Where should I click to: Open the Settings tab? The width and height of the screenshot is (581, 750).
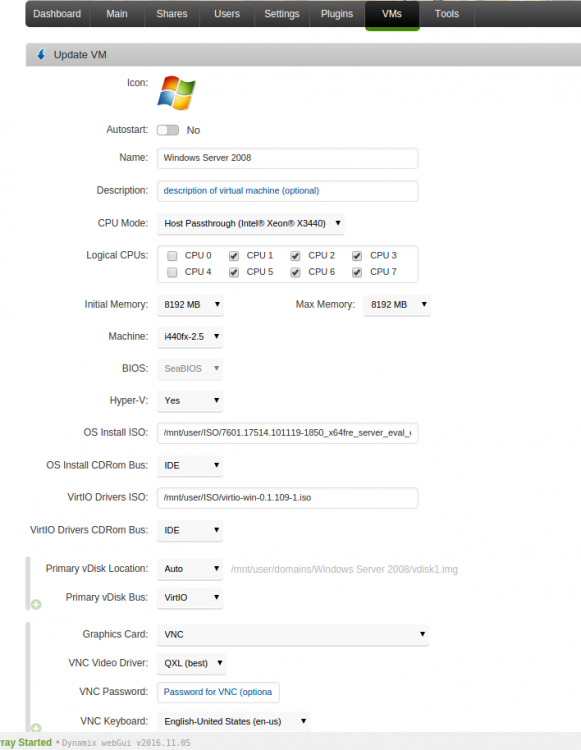pos(282,14)
